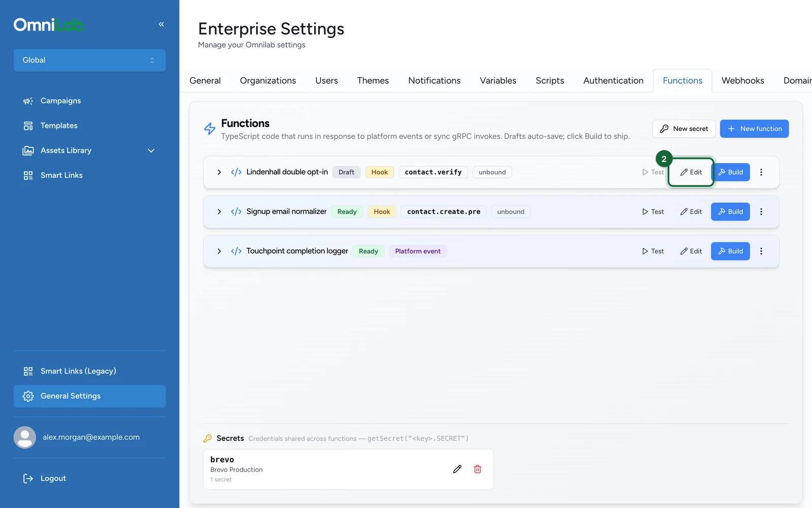This screenshot has width=812, height=508.
Task: Build the Signup email normalizer function
Action: (730, 212)
